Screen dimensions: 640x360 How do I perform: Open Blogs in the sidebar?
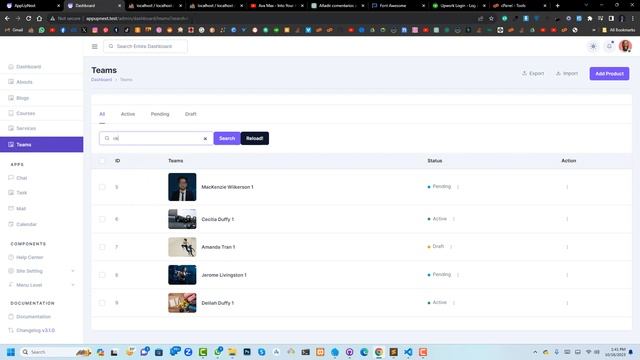22,98
